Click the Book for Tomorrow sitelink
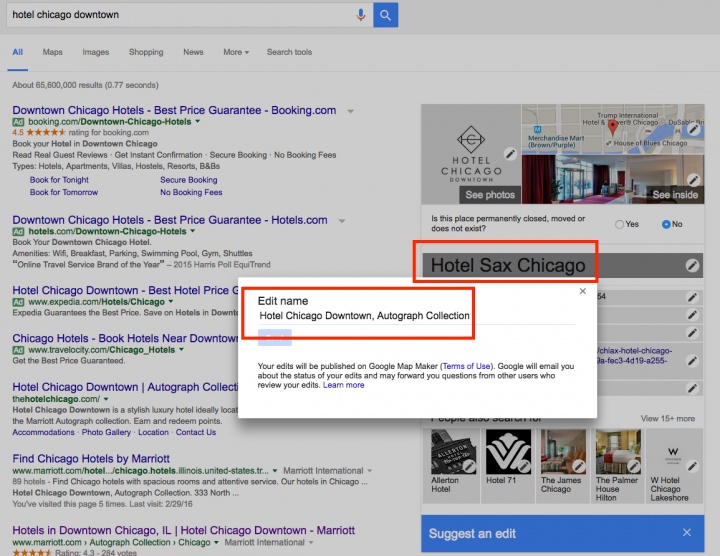This screenshot has width=720, height=556. click(64, 192)
